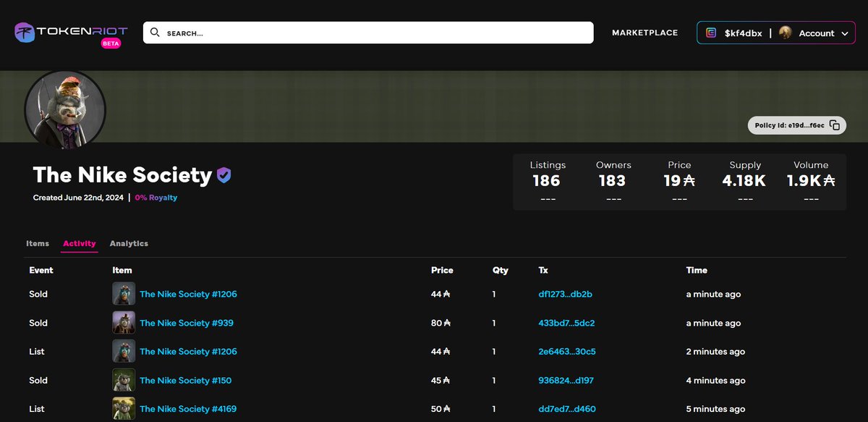Click the BETA badge under the logo
Image resolution: width=868 pixels, height=422 pixels.
pos(111,43)
